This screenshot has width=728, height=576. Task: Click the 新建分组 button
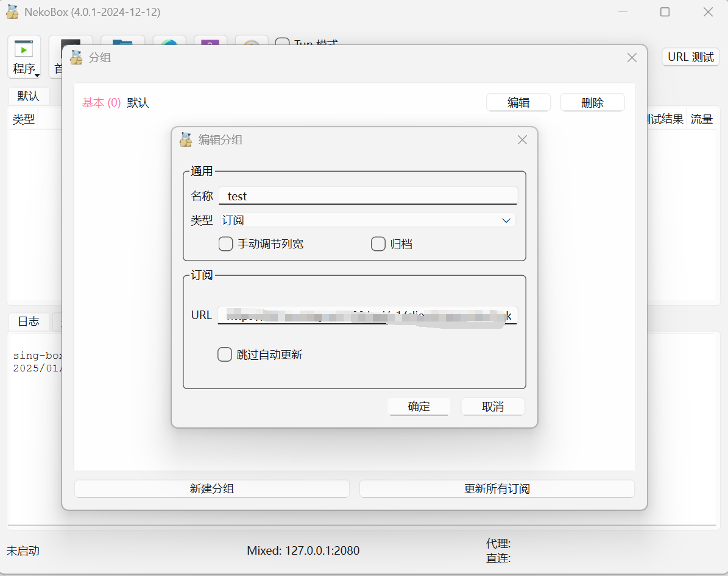(x=211, y=489)
